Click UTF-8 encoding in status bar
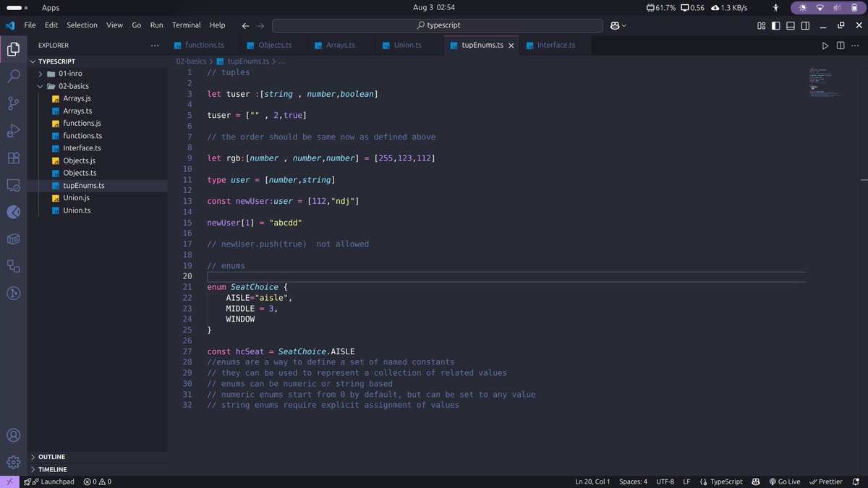Screen dimensions: 868x488 coord(665,481)
